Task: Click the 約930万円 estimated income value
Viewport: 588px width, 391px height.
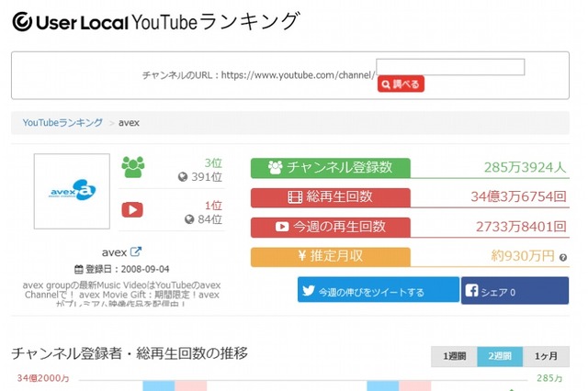Action: [523, 256]
